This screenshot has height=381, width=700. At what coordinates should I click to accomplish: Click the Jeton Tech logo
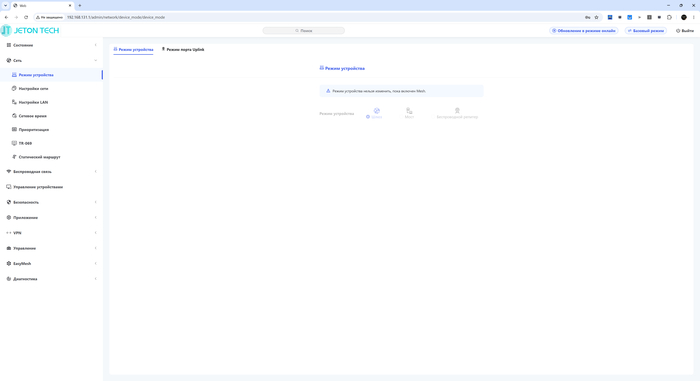tap(30, 30)
